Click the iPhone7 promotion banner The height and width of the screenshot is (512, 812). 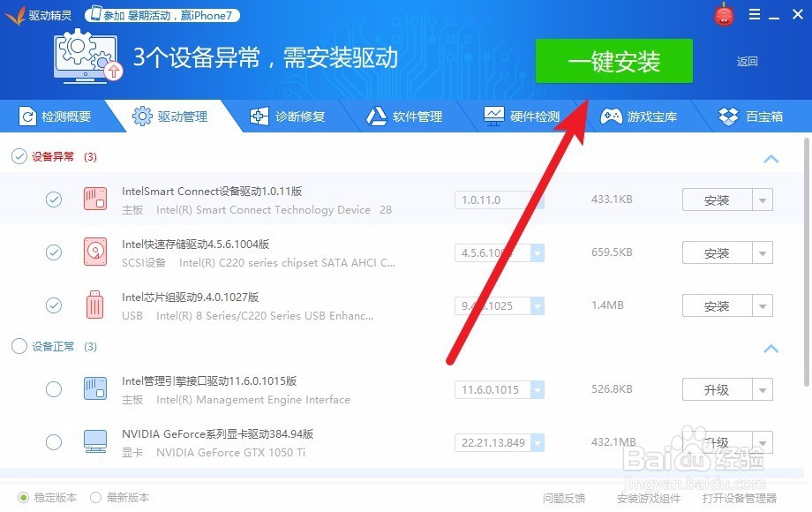point(162,16)
